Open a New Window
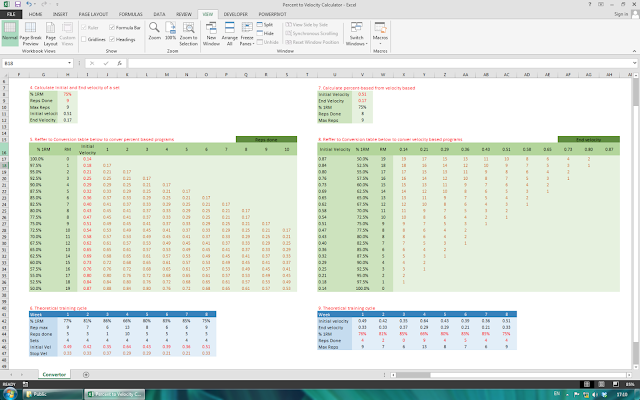The width and height of the screenshot is (640, 400). click(211, 34)
